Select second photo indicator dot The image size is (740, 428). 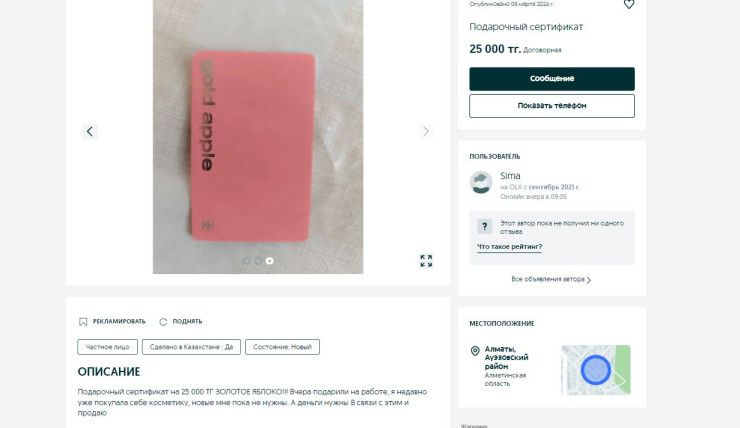[x=258, y=260]
